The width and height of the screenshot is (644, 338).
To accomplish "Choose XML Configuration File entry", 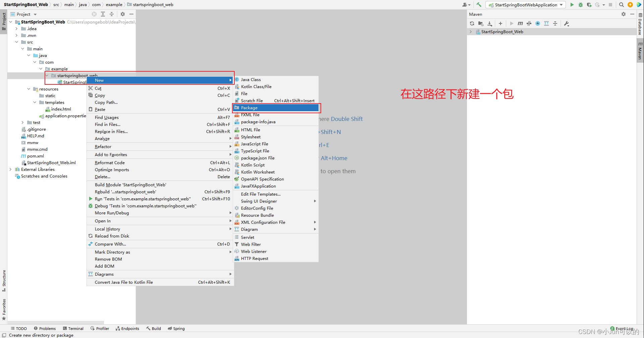I will pyautogui.click(x=276, y=222).
